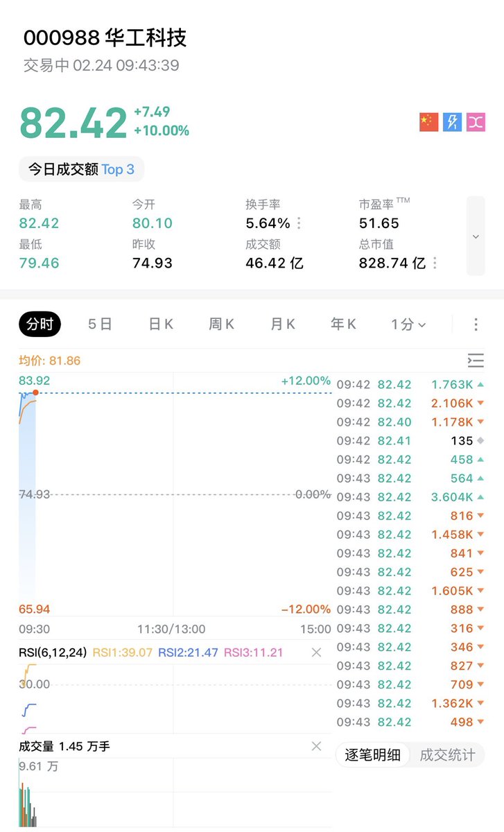Tap the stock title 000988 华工科技
Image resolution: width=504 pixels, height=832 pixels.
pyautogui.click(x=105, y=37)
